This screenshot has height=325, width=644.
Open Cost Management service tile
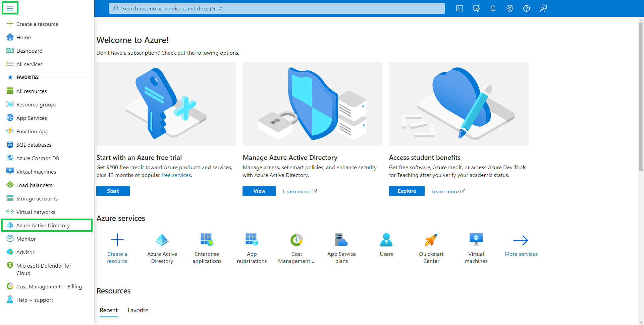[x=297, y=248]
